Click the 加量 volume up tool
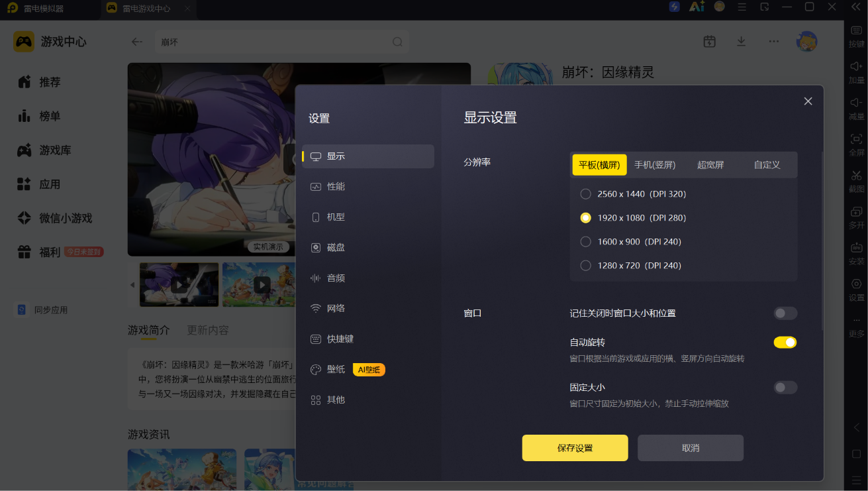Viewport: 868px width, 491px height. click(x=857, y=73)
